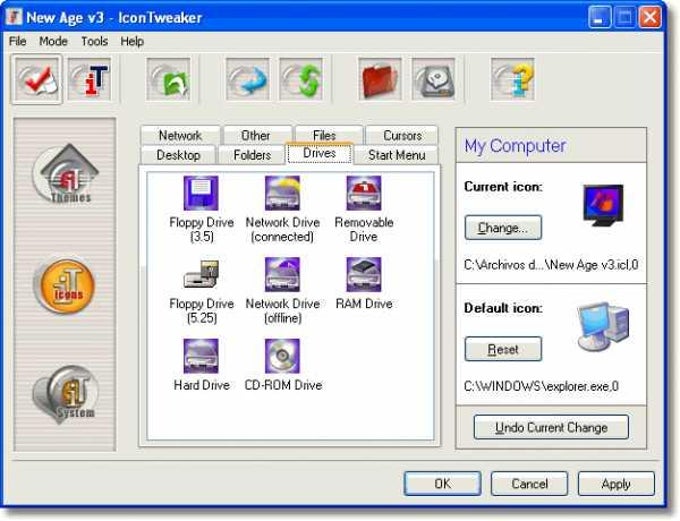Click the current My Computer icon preview
This screenshot has width=680, height=521.
tap(603, 204)
